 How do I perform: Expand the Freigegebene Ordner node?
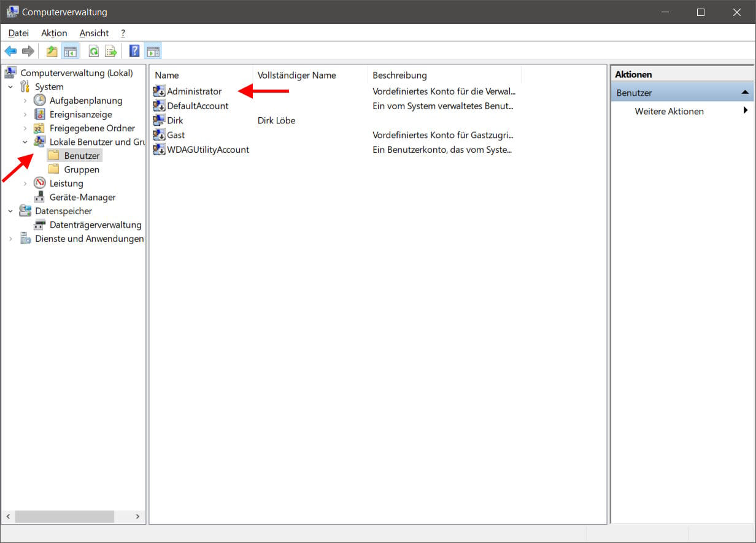click(25, 128)
